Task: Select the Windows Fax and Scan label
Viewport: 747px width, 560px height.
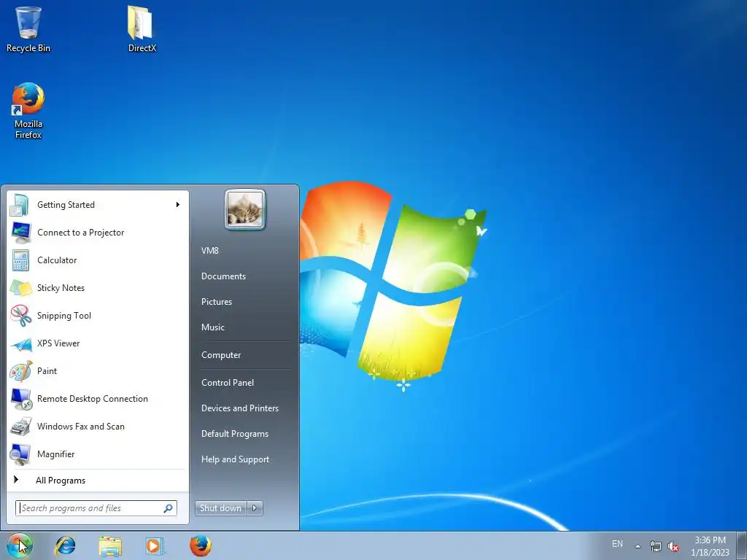Action: [x=81, y=427]
